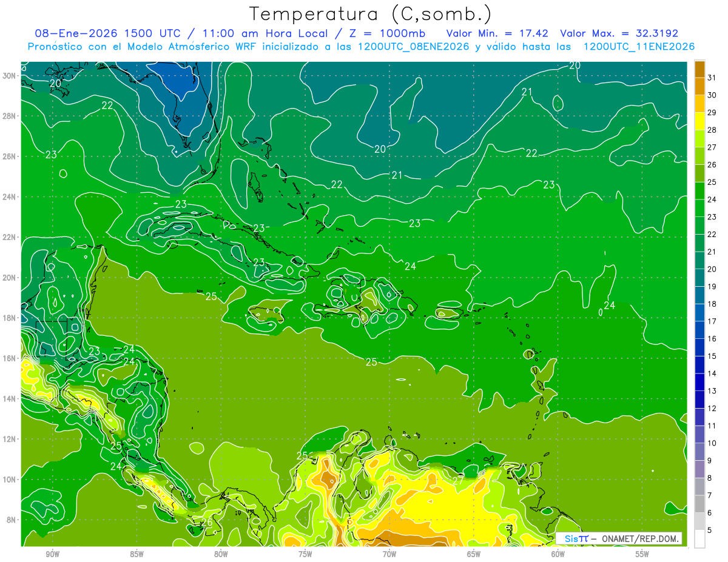This screenshot has width=728, height=562.
Task: Click the 24N latitude axis label
Action: tap(8, 197)
